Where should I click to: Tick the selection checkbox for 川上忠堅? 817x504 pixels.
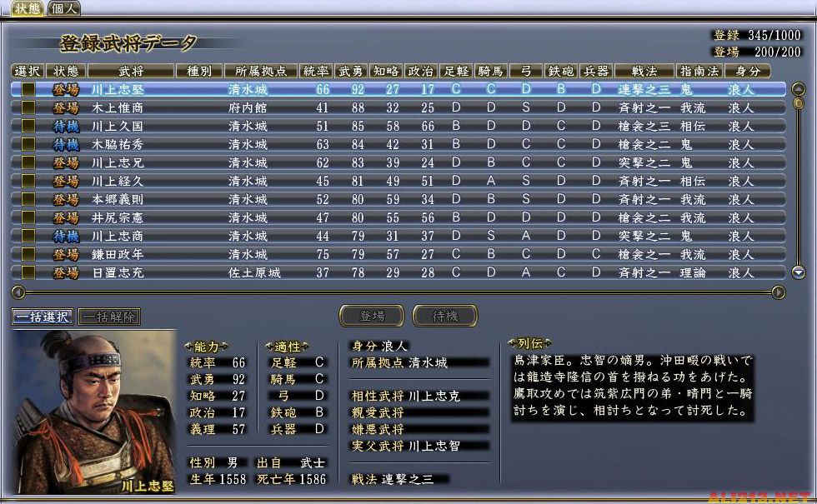(28, 89)
